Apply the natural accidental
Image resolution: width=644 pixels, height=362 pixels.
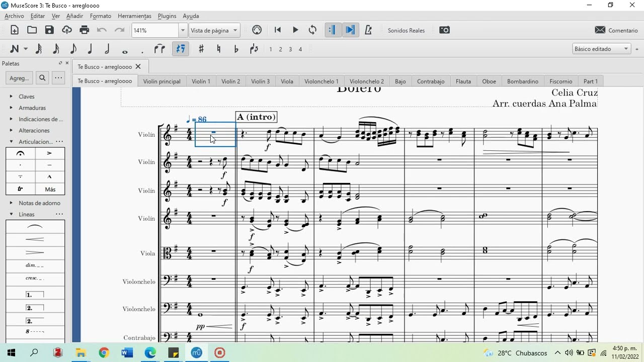[218, 49]
